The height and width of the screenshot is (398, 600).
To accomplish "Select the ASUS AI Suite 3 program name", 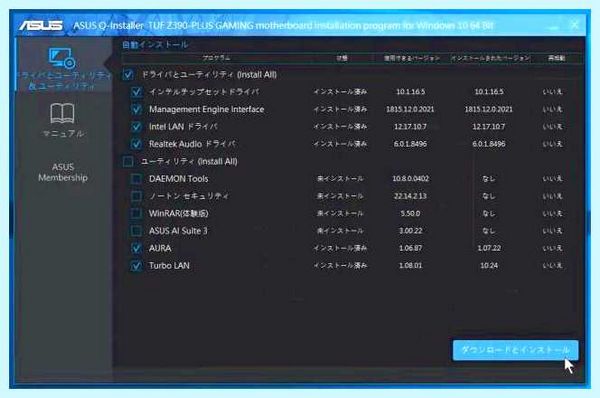I will coord(178,231).
